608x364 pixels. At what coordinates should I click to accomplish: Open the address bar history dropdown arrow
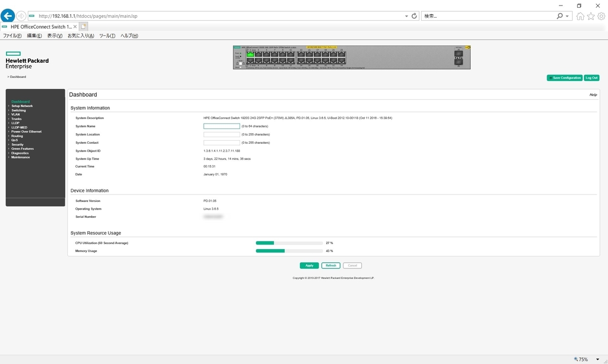(x=406, y=16)
